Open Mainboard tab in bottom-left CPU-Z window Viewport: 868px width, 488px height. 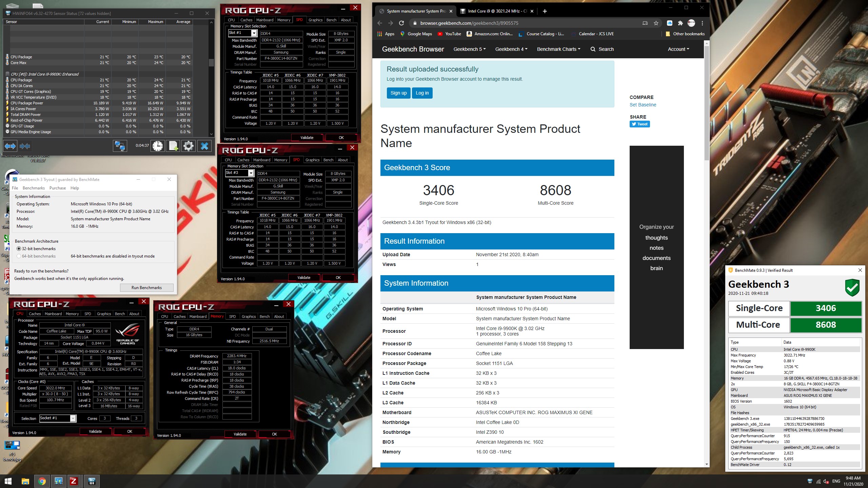coord(53,314)
